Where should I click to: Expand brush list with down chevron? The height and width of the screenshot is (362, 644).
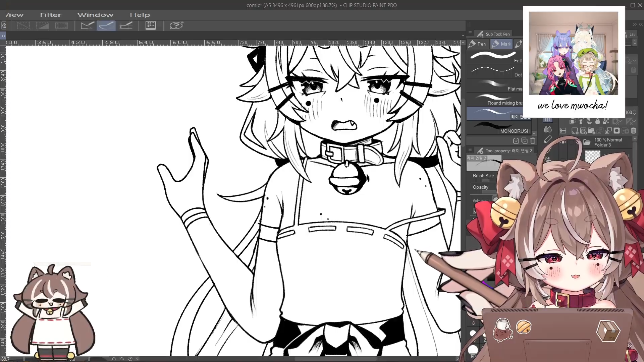tap(534, 133)
